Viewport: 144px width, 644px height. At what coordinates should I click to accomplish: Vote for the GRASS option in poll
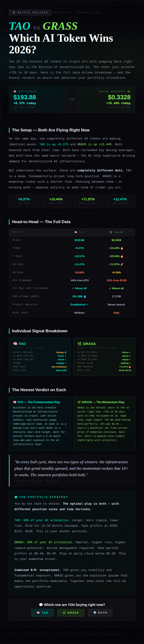pyautogui.click(x=71, y=613)
